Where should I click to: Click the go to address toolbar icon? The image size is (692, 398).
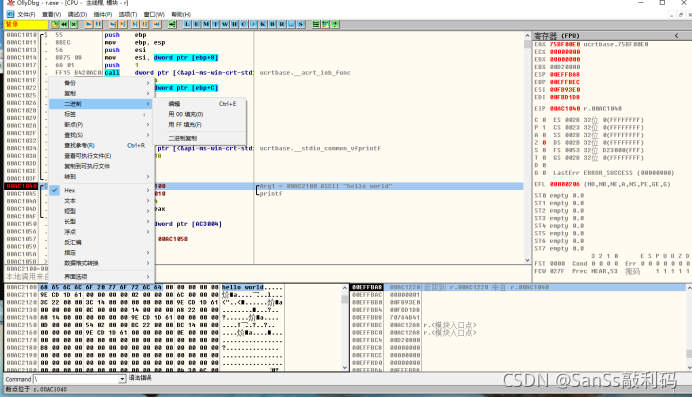pos(172,24)
